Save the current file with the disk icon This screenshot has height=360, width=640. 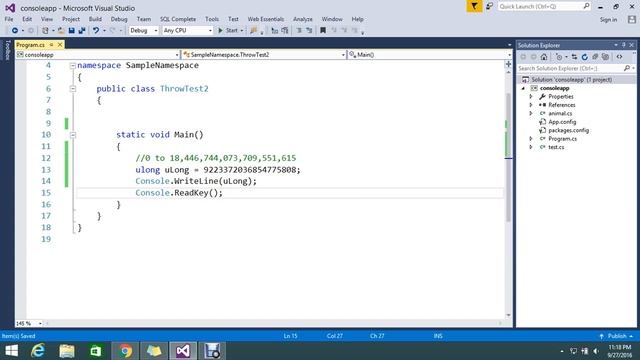click(71, 31)
